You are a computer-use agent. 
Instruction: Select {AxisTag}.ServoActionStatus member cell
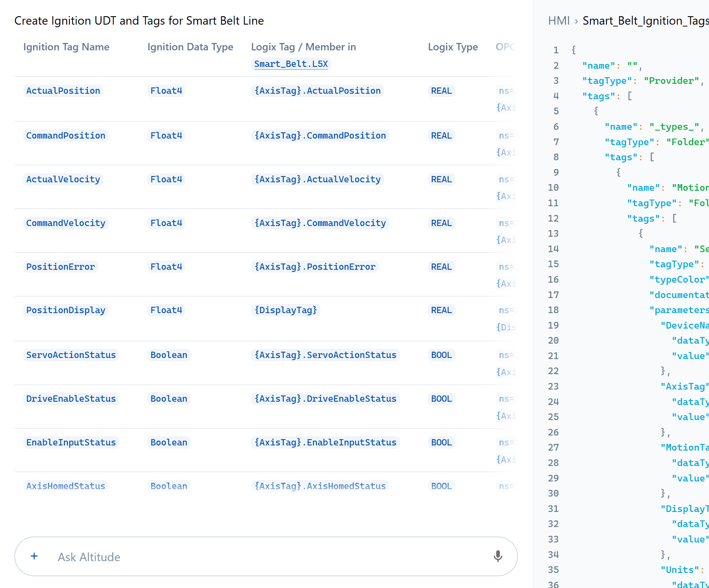(x=325, y=355)
